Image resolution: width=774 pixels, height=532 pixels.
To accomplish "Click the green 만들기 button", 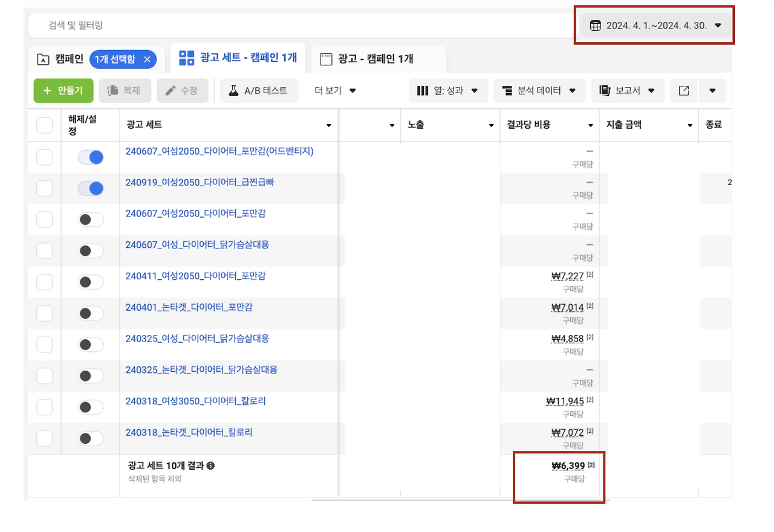I will tap(63, 90).
